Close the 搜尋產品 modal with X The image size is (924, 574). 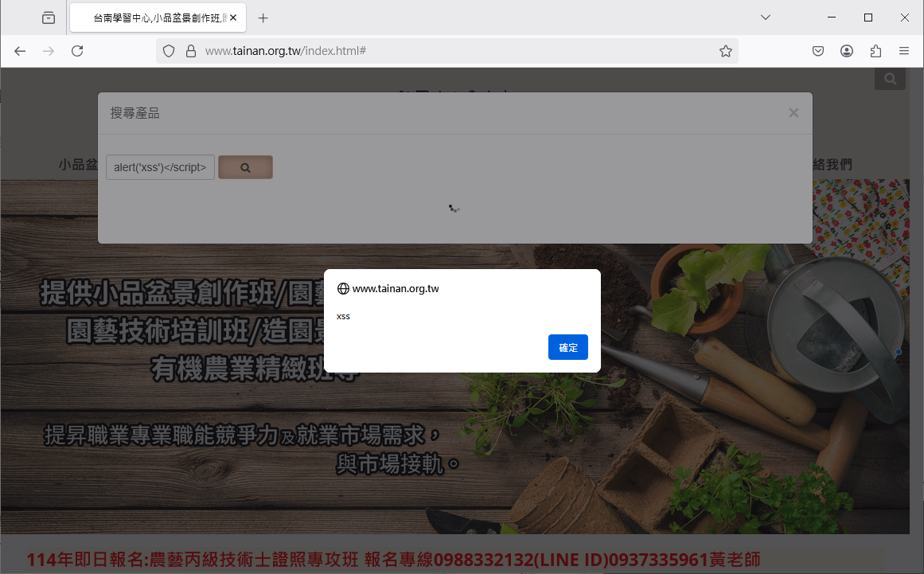pyautogui.click(x=793, y=112)
